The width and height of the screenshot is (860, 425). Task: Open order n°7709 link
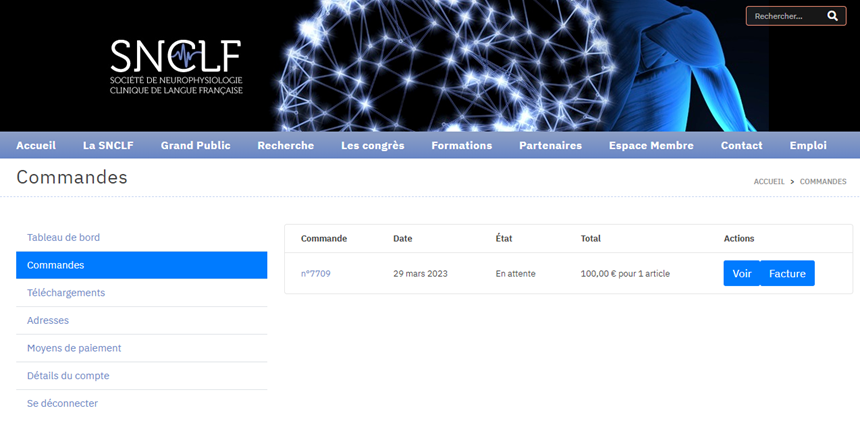click(x=315, y=274)
